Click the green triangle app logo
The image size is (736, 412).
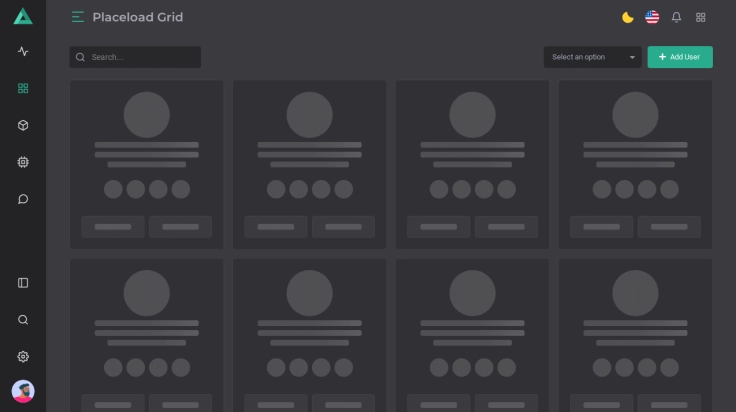(23, 16)
